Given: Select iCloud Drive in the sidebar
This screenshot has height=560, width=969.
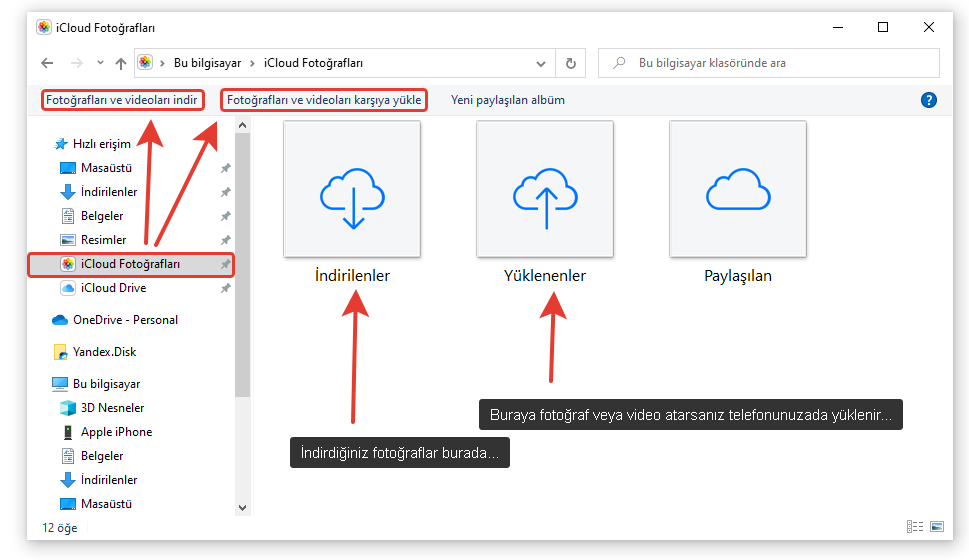Looking at the screenshot, I should (x=113, y=288).
